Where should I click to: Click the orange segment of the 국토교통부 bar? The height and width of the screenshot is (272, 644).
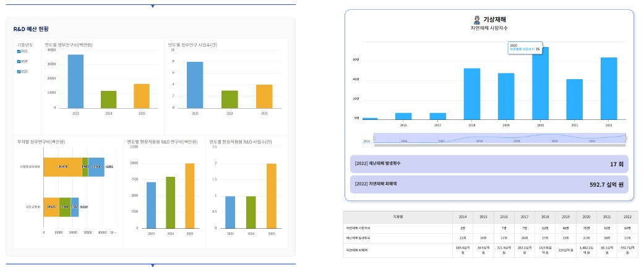pos(51,206)
